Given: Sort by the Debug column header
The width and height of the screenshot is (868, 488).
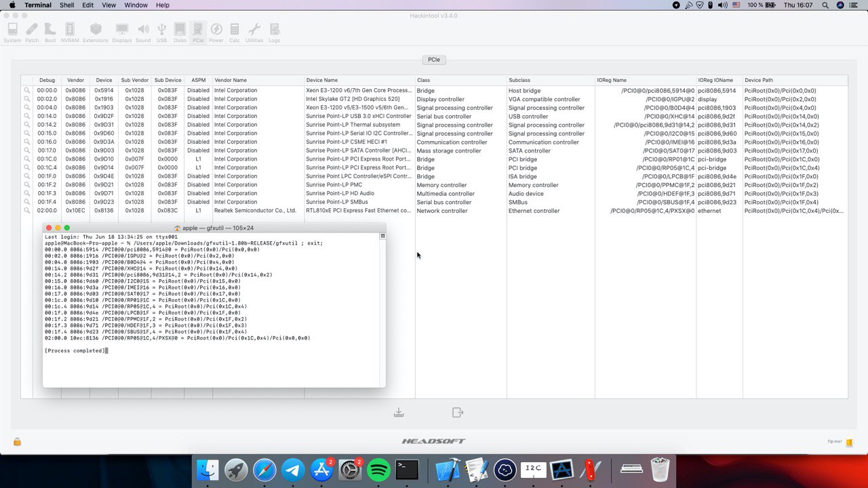Looking at the screenshot, I should [47, 80].
